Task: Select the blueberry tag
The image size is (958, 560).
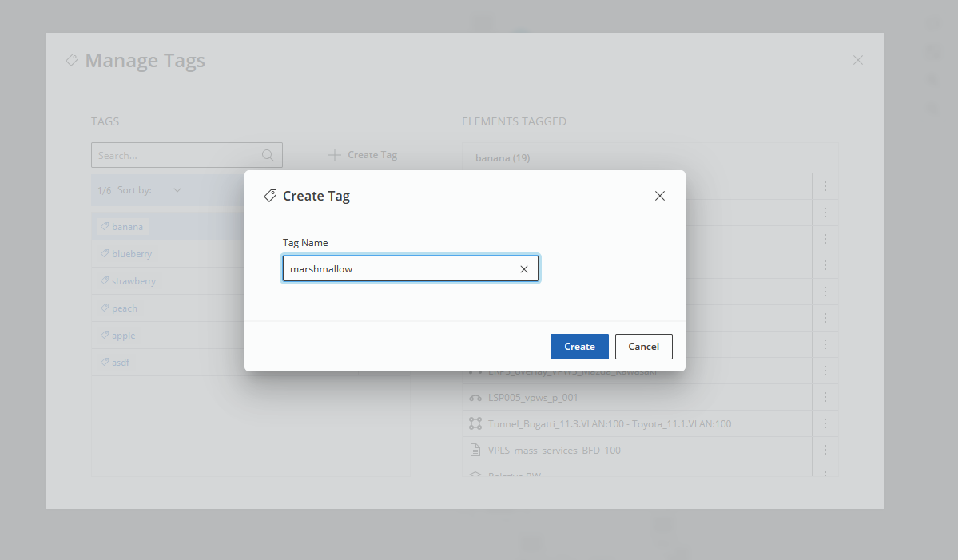Action: 131,254
